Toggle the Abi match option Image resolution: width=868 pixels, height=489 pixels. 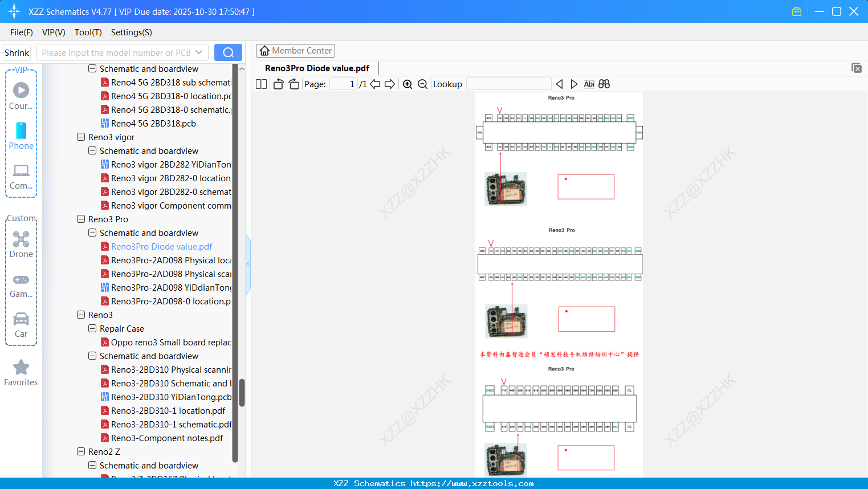point(589,84)
